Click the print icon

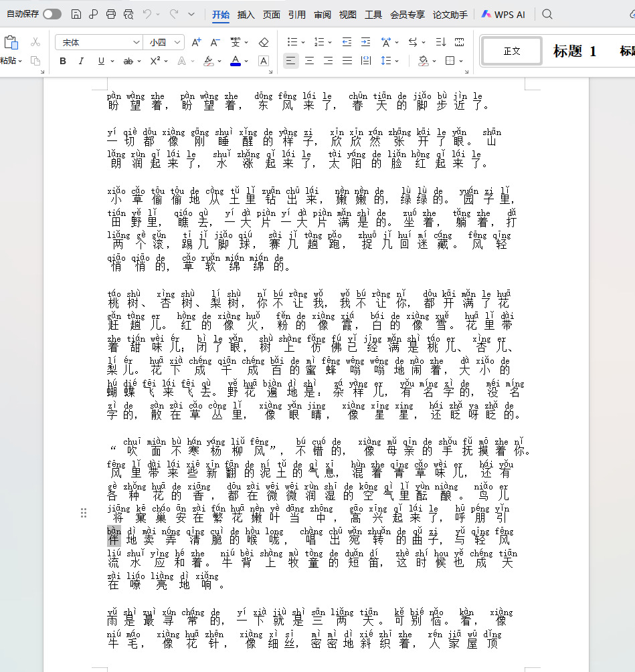110,14
